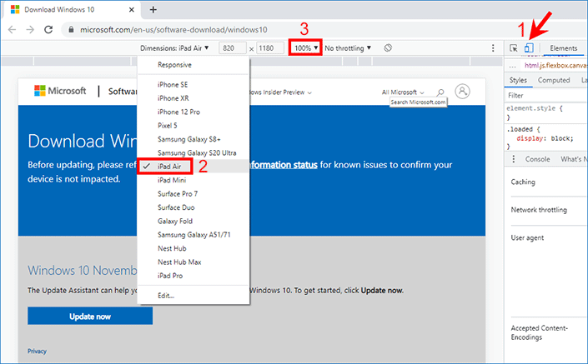588x364 pixels.
Task: Click the Search Microsoft.com tooltip
Action: tap(418, 102)
